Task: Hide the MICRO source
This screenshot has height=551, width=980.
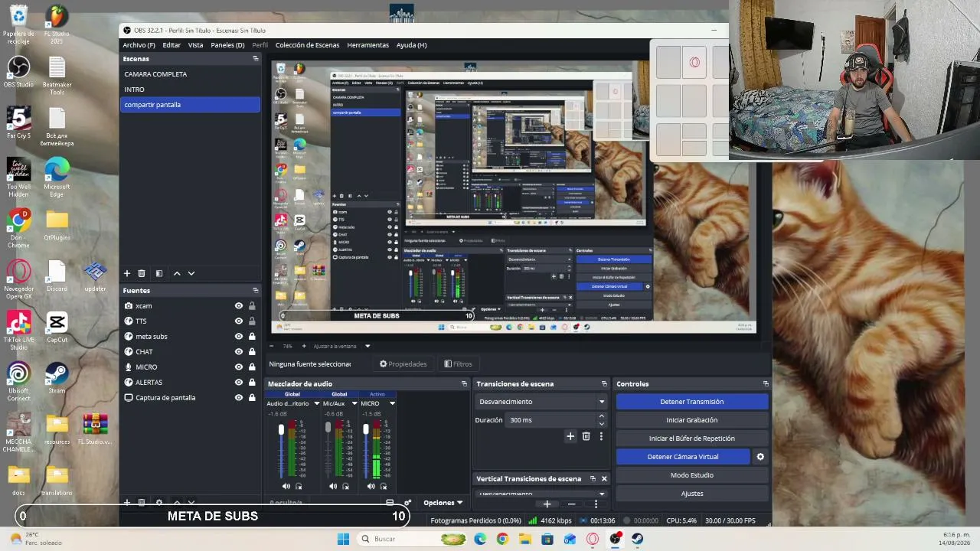Action: tap(239, 367)
